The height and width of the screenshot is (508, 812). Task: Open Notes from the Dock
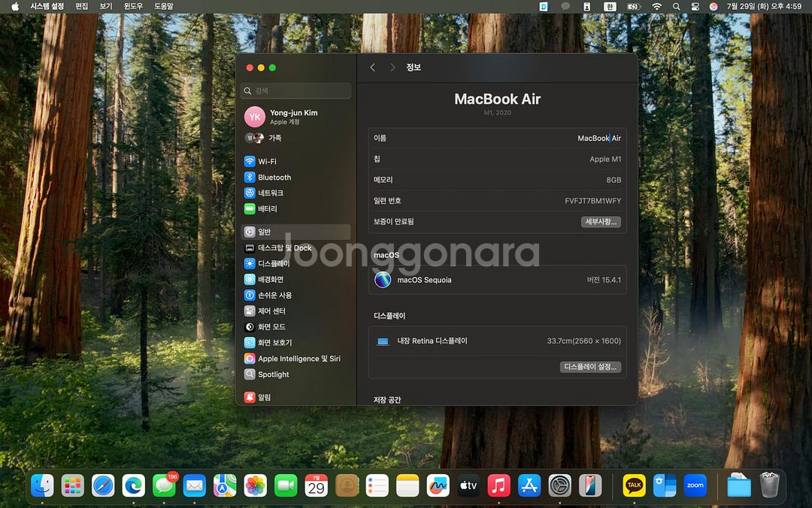coord(408,485)
